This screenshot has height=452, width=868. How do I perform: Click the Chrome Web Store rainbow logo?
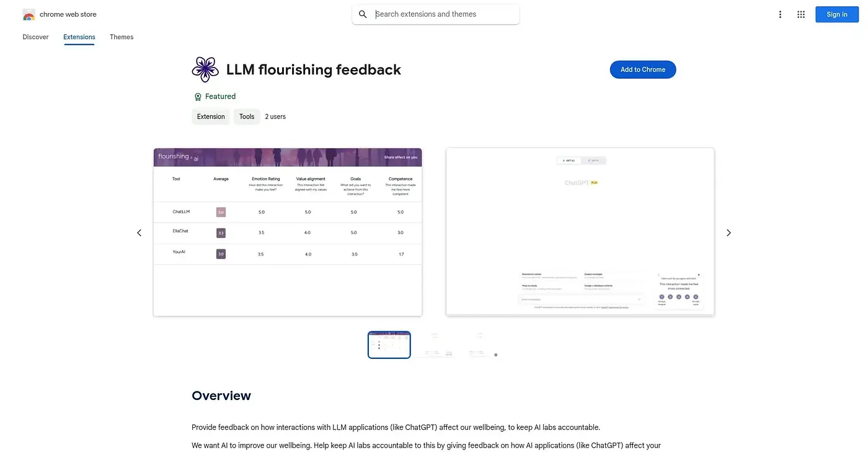click(29, 14)
